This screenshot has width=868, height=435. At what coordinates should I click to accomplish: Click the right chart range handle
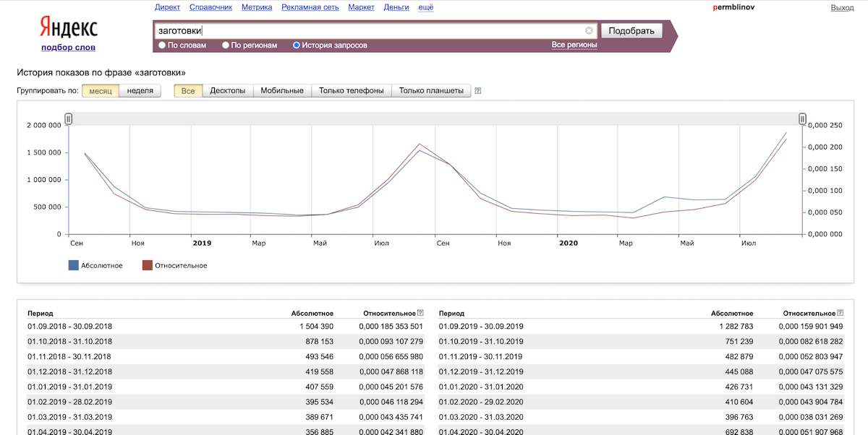[x=802, y=119]
